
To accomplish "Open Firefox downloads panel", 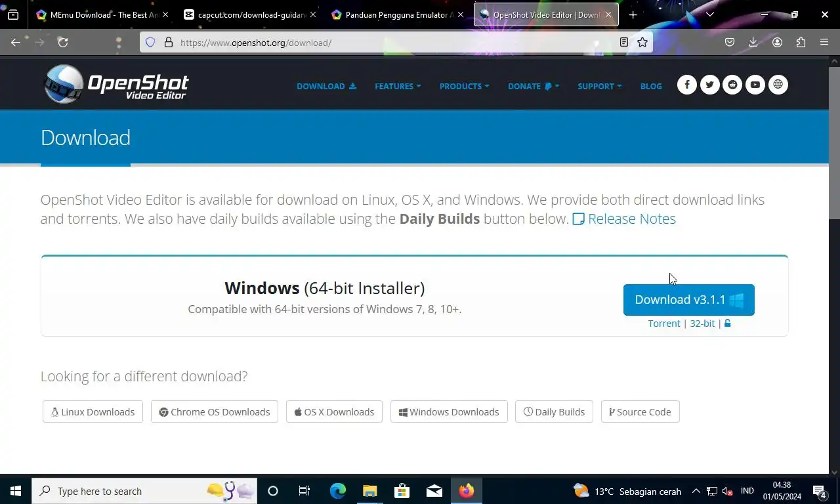I will [753, 42].
